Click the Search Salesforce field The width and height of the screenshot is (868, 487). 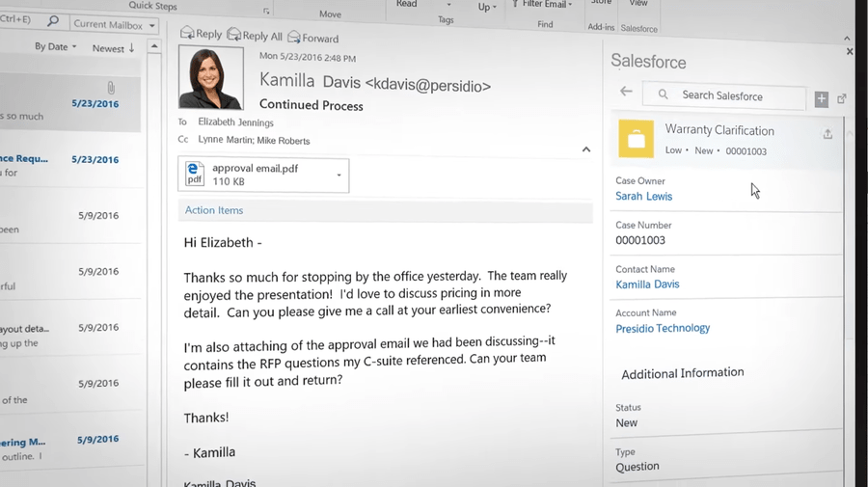[x=724, y=95]
